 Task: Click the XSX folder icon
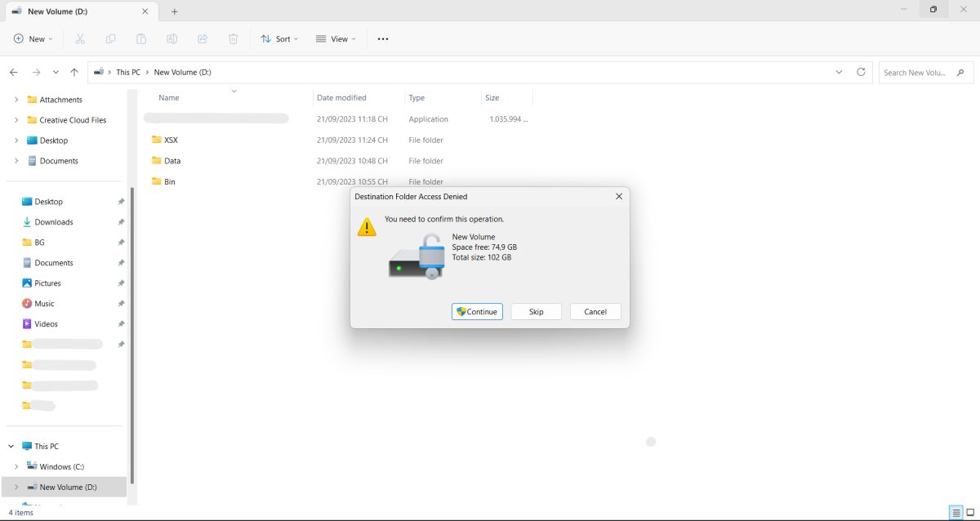pos(157,140)
